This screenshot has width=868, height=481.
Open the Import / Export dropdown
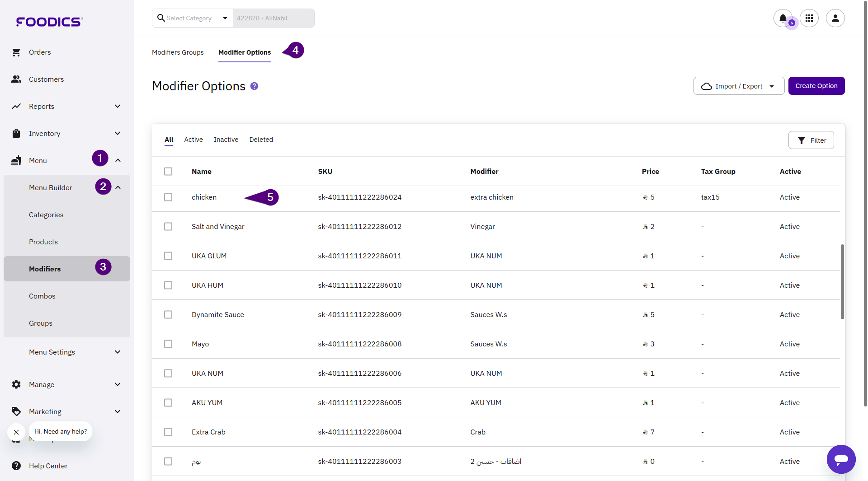coord(739,86)
